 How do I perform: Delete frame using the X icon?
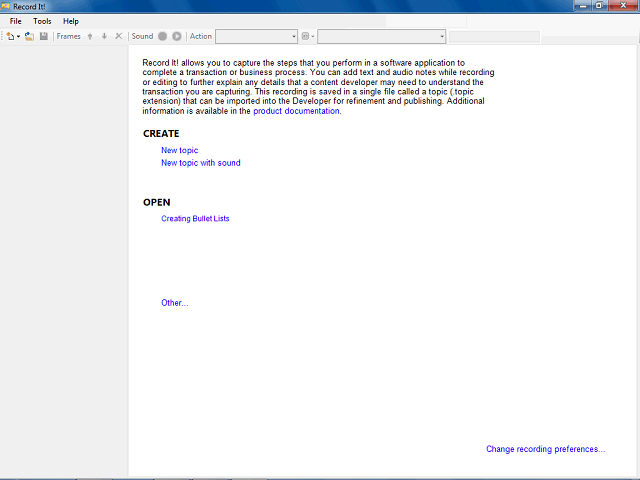tap(119, 36)
